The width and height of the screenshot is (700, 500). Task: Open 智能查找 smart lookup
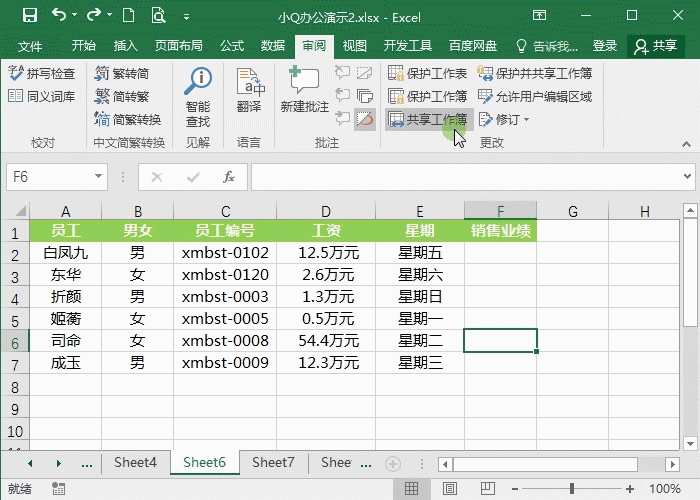coord(198,96)
